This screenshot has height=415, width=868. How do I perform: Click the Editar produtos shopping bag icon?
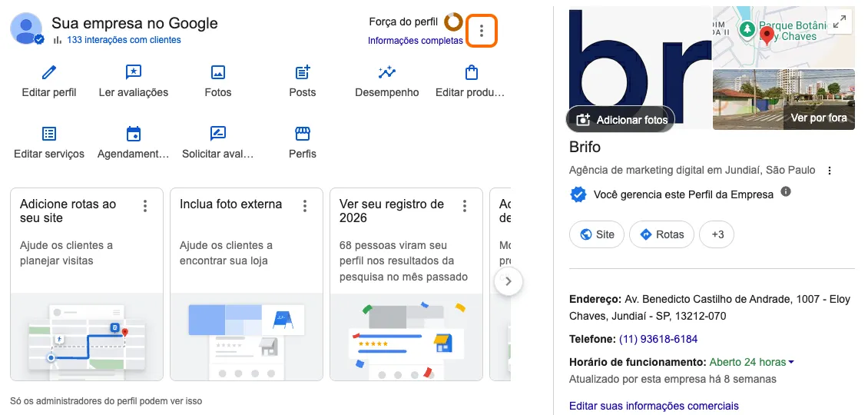click(471, 72)
